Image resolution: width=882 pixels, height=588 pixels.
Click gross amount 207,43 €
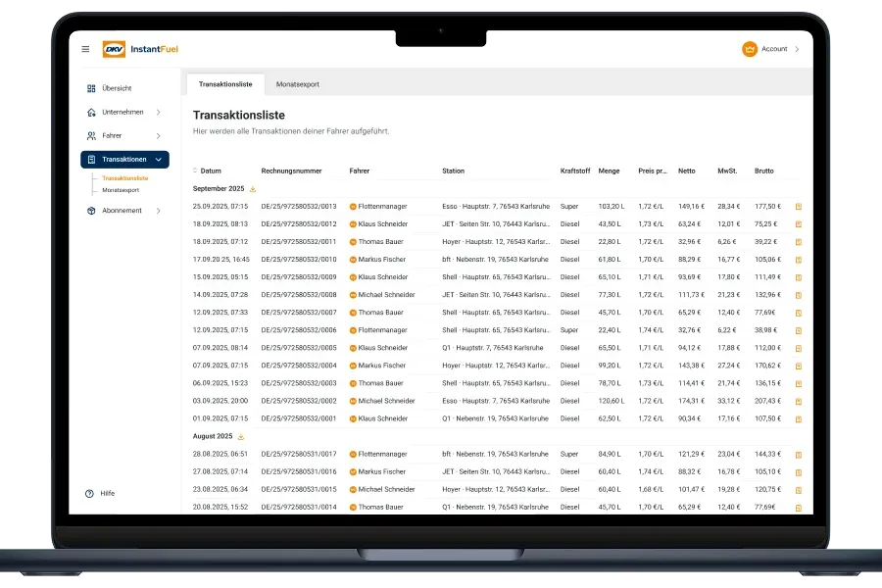767,401
